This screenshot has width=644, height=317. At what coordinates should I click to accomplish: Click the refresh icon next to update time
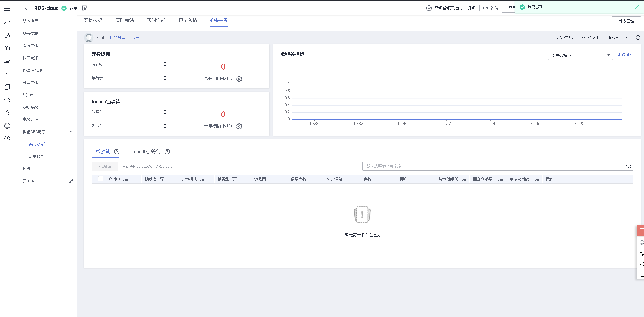click(638, 38)
